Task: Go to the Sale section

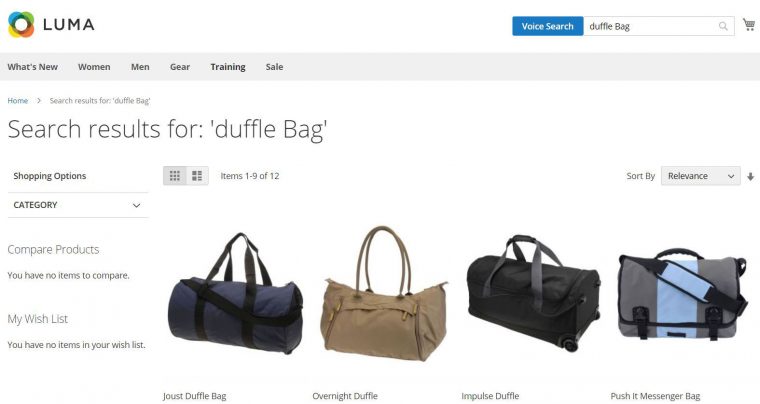Action: [274, 67]
